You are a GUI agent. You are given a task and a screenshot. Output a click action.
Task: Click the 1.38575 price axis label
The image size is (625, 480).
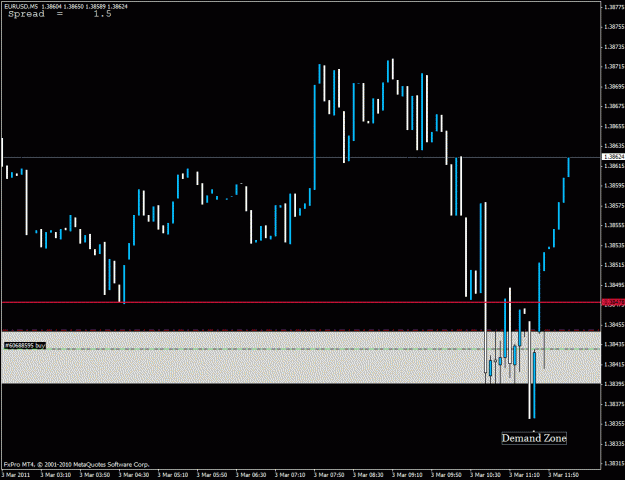pos(614,205)
